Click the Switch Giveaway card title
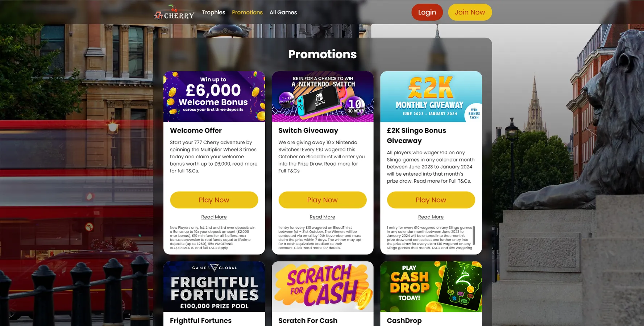Screen dimensions: 644x326 click(308, 130)
